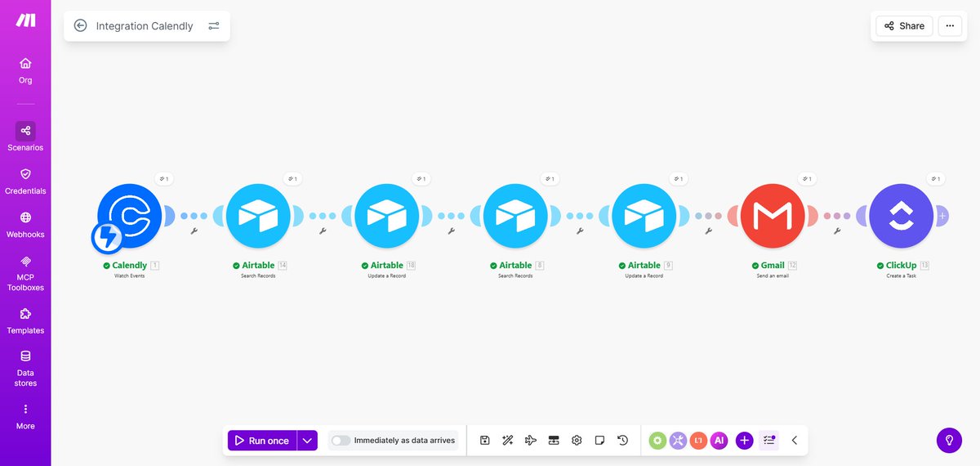Click the Watch Events caption
This screenshot has height=466, width=980.
(x=130, y=276)
